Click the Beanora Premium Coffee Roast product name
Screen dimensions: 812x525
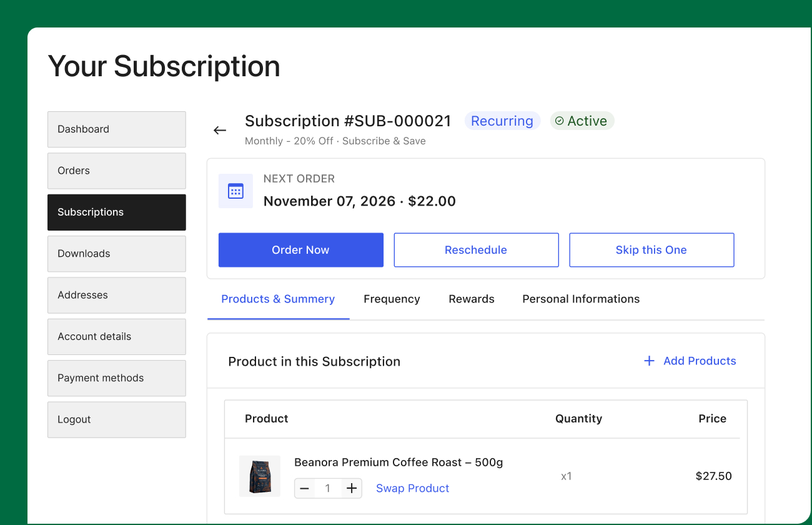tap(399, 462)
